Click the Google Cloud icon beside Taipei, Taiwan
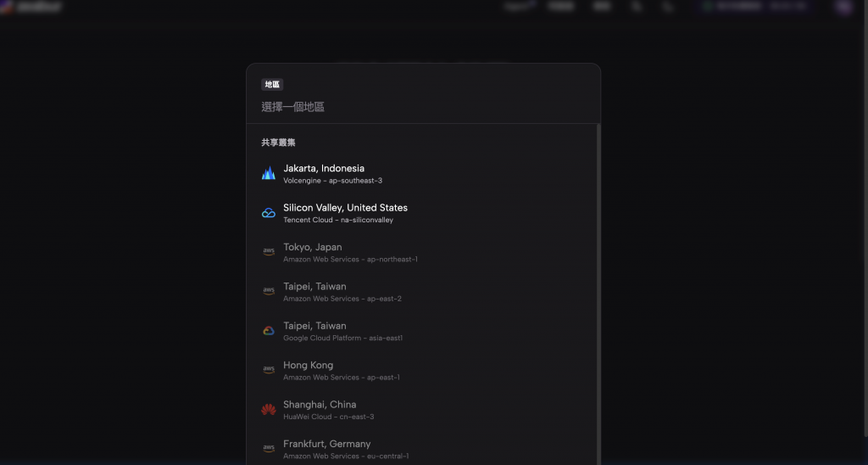 (269, 331)
